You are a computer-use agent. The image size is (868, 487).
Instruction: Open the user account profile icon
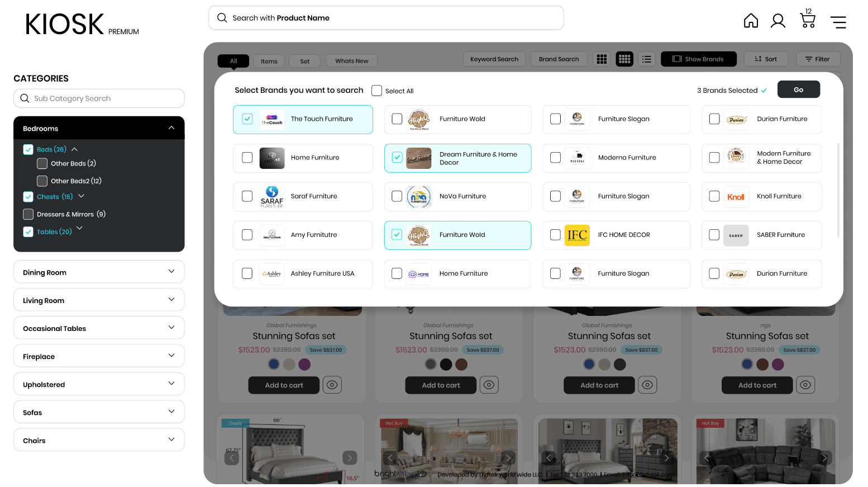click(778, 21)
